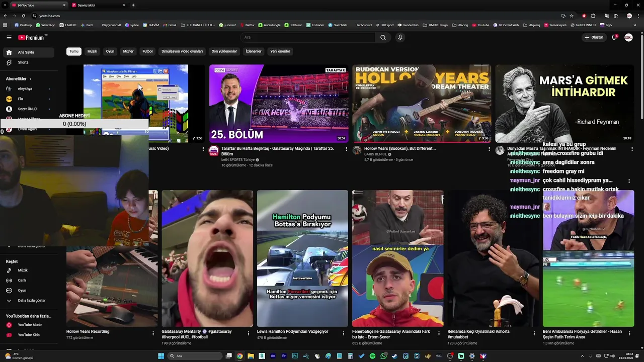Open the Chrome apps grid icon
Image resolution: width=644 pixels, height=362 pixels.
tap(5, 25)
